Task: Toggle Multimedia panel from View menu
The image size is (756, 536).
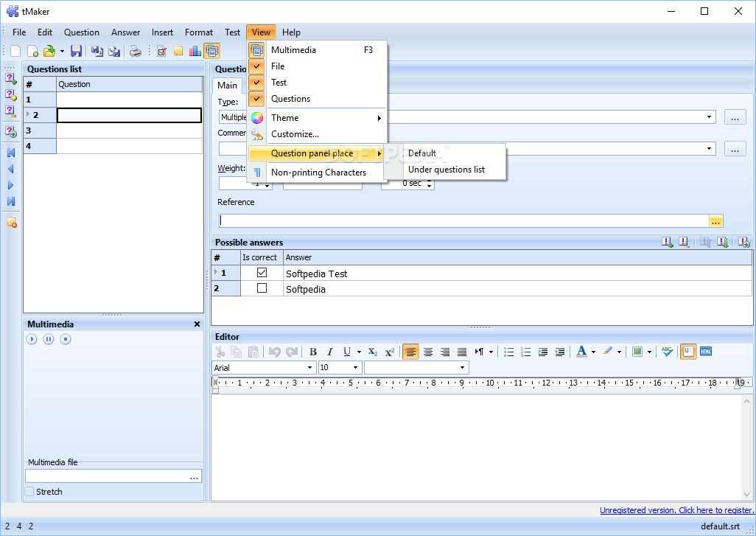Action: [318, 49]
